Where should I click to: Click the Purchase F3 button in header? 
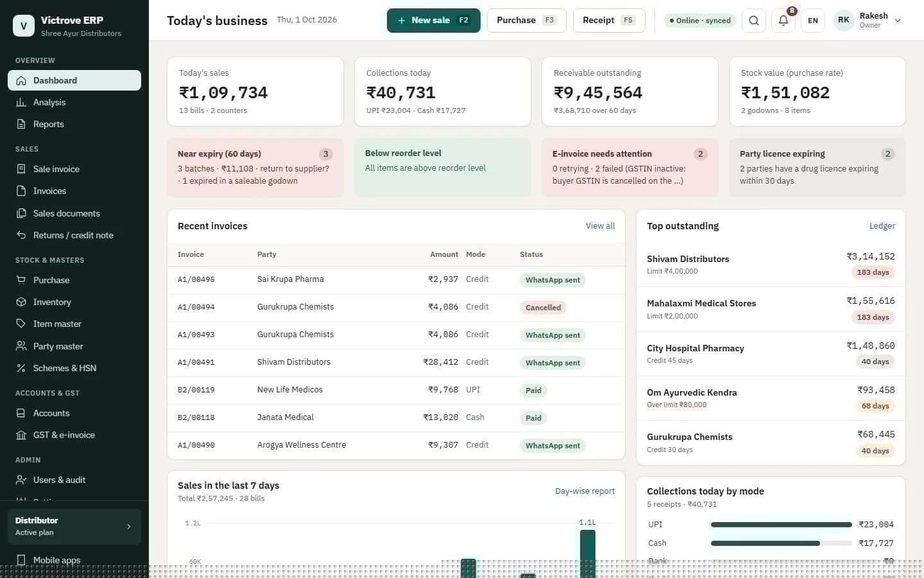point(527,21)
